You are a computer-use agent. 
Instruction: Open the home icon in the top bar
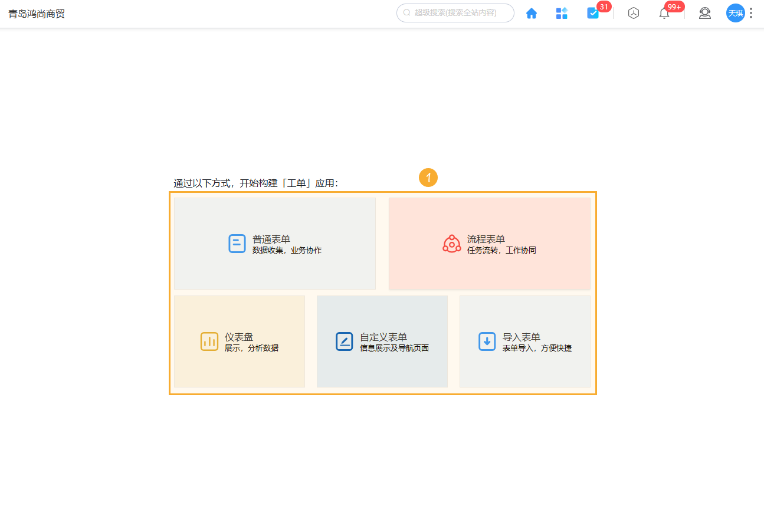click(x=532, y=13)
